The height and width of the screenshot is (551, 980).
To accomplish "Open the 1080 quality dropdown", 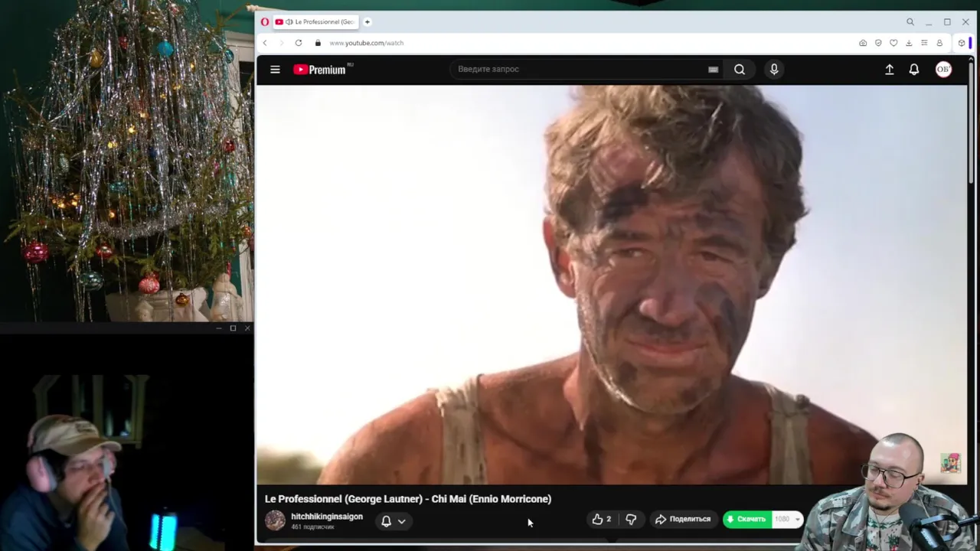I will pos(787,519).
